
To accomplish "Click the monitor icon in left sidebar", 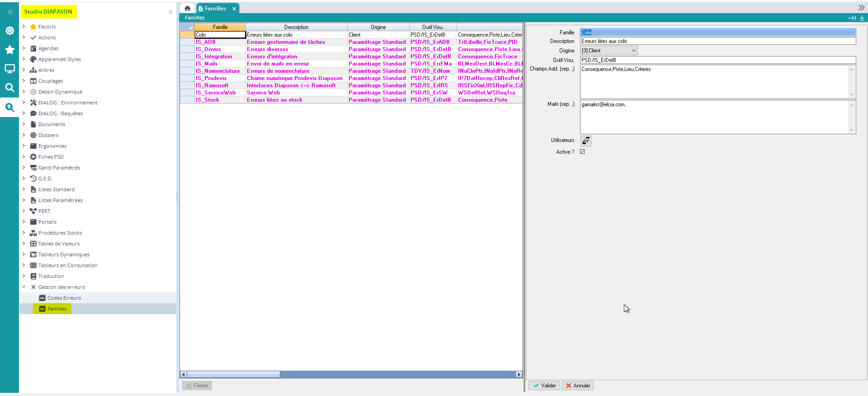I will (x=9, y=69).
